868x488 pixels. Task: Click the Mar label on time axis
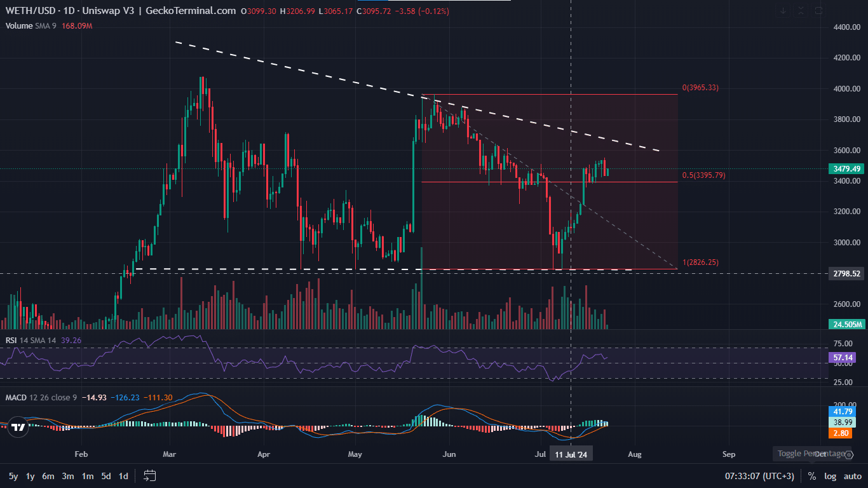(170, 454)
